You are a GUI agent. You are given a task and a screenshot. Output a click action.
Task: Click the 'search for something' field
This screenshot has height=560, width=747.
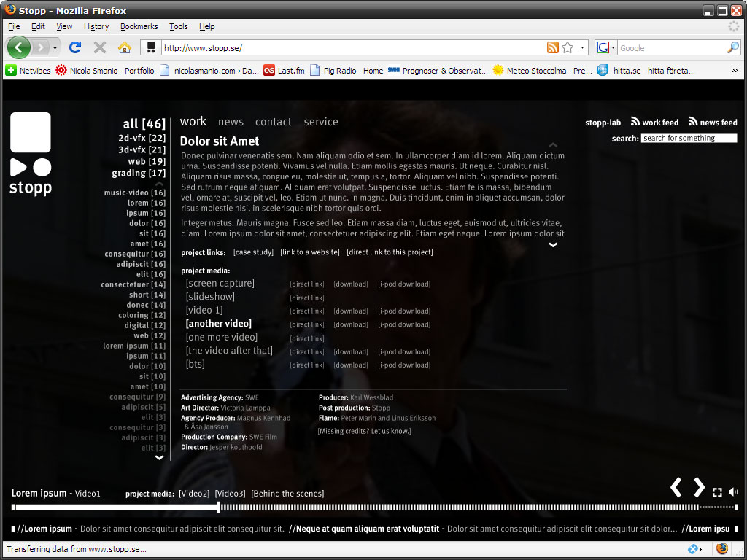point(689,138)
